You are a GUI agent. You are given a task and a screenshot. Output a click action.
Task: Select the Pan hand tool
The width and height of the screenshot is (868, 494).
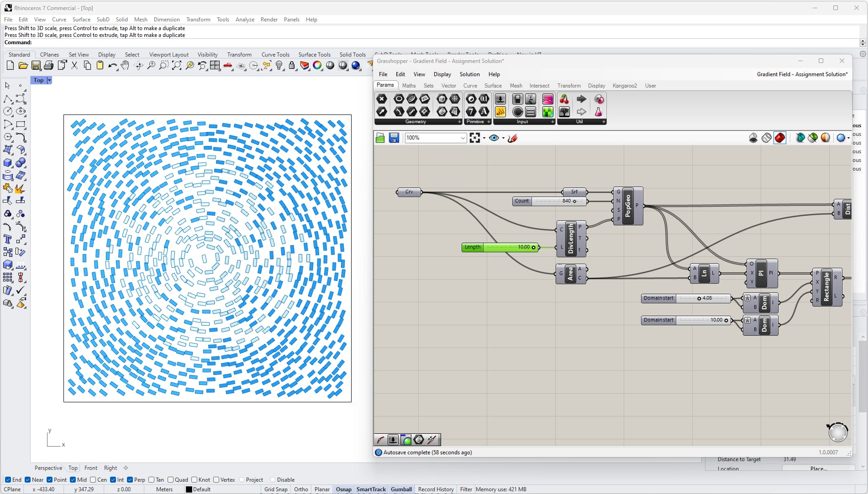(125, 66)
